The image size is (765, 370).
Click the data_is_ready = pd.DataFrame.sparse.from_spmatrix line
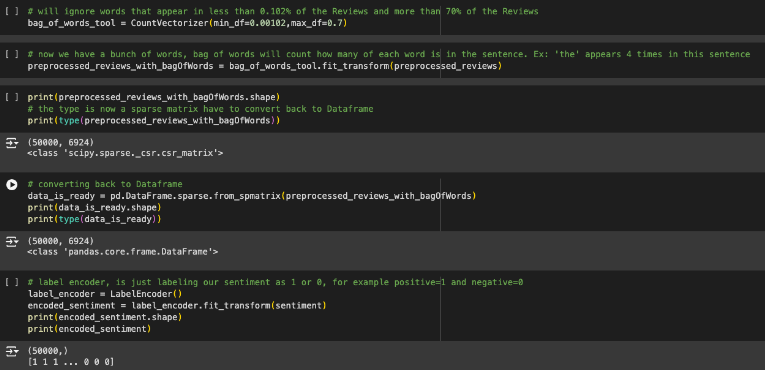(252, 196)
